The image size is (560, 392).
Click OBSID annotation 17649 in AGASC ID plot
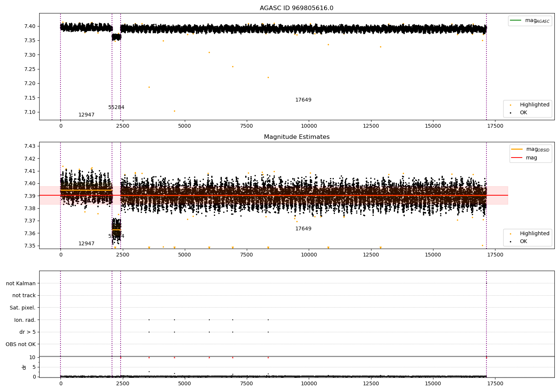(x=303, y=100)
